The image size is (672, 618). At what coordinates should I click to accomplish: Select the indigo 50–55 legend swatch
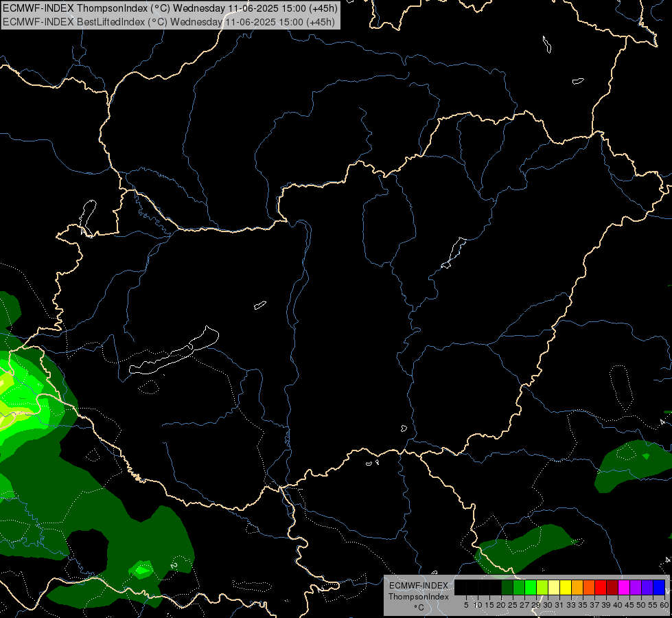pos(647,587)
